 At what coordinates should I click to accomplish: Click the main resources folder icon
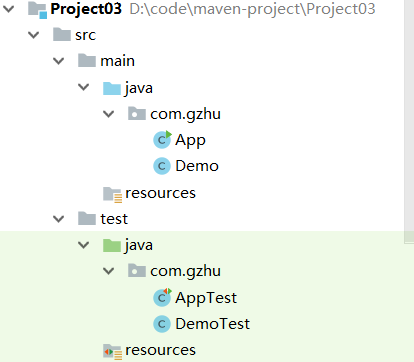coord(112,194)
